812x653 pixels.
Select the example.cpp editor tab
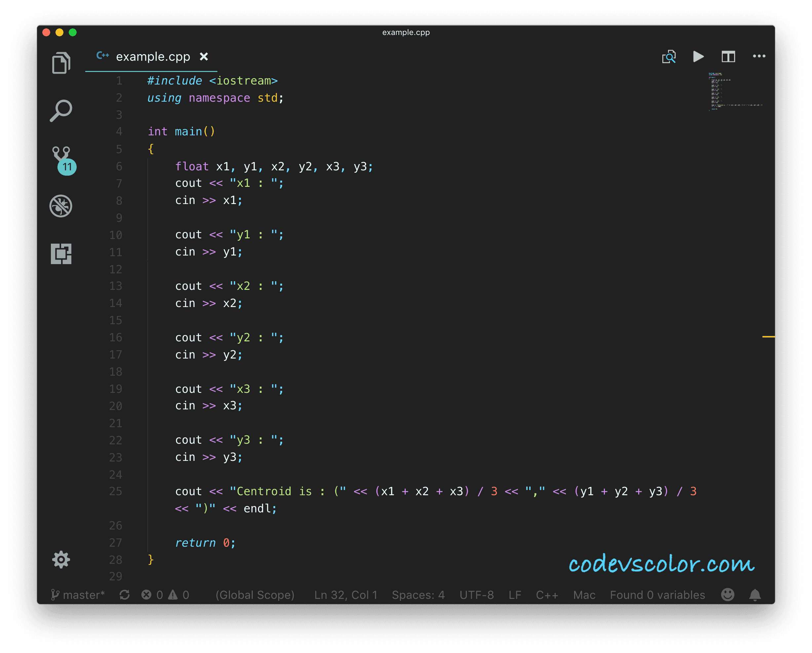(x=153, y=56)
